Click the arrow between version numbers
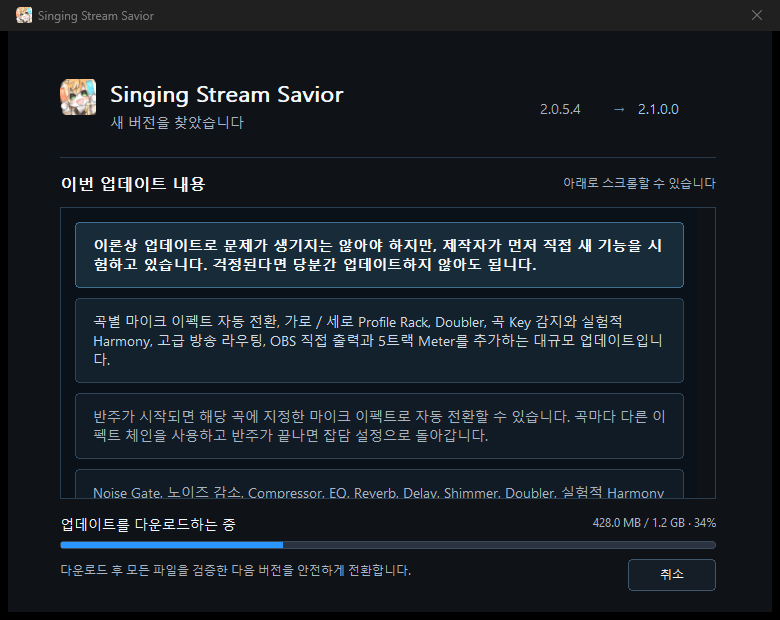 (619, 109)
